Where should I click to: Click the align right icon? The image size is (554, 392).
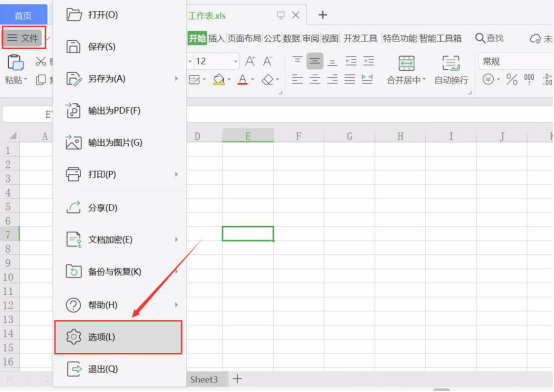(332, 80)
